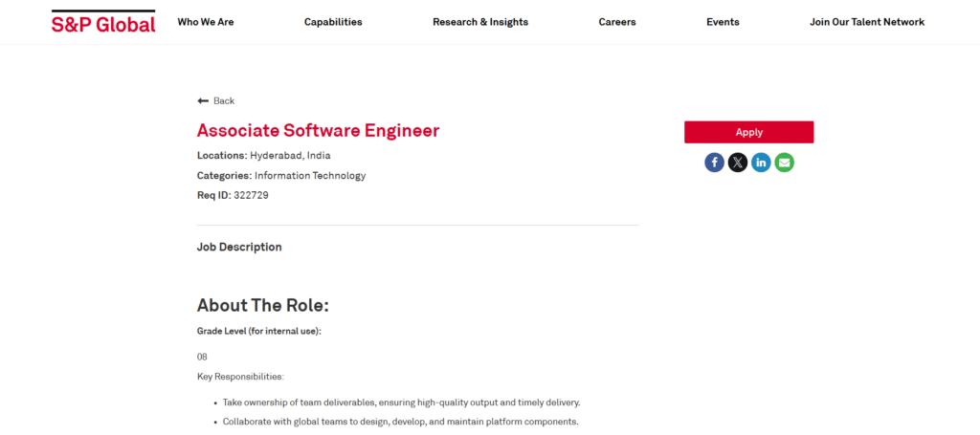Click the Req ID number 322729
980x435 pixels.
coord(251,195)
